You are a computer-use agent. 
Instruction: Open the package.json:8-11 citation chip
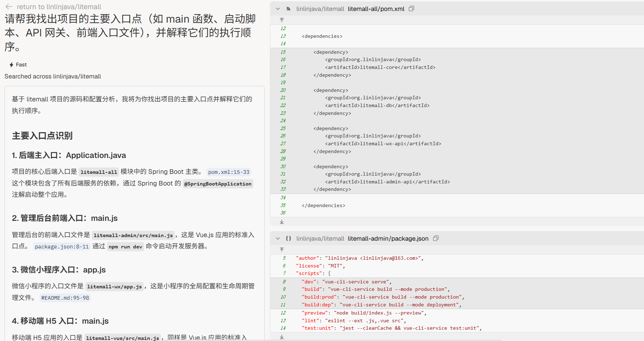[x=62, y=247]
